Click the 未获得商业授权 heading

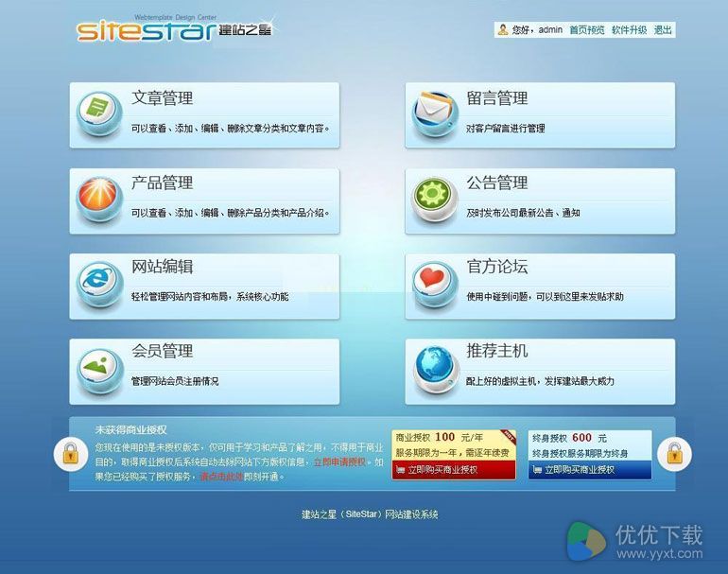[130, 430]
